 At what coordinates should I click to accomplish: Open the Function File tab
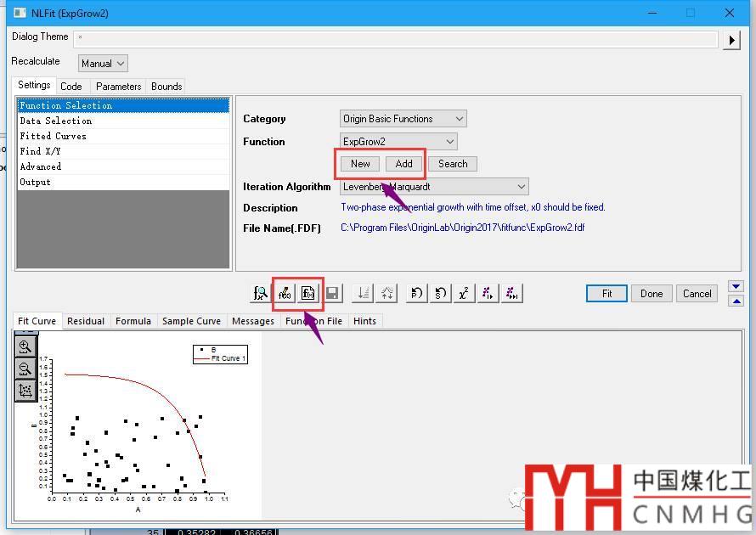[x=313, y=321]
